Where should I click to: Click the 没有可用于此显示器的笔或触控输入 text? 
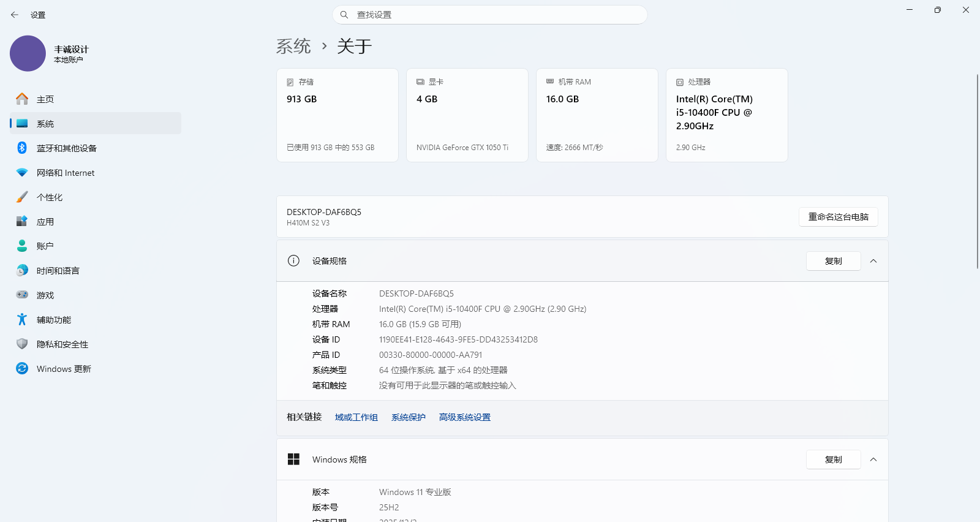tap(448, 385)
